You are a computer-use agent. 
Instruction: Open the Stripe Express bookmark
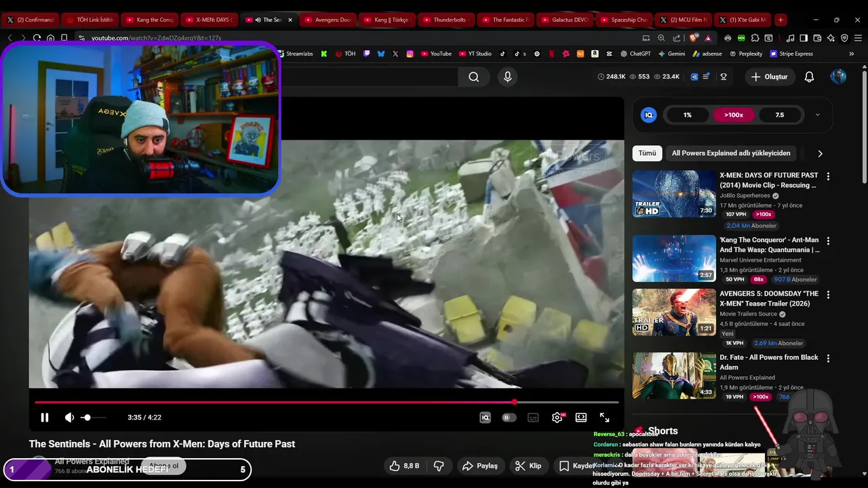coord(791,54)
